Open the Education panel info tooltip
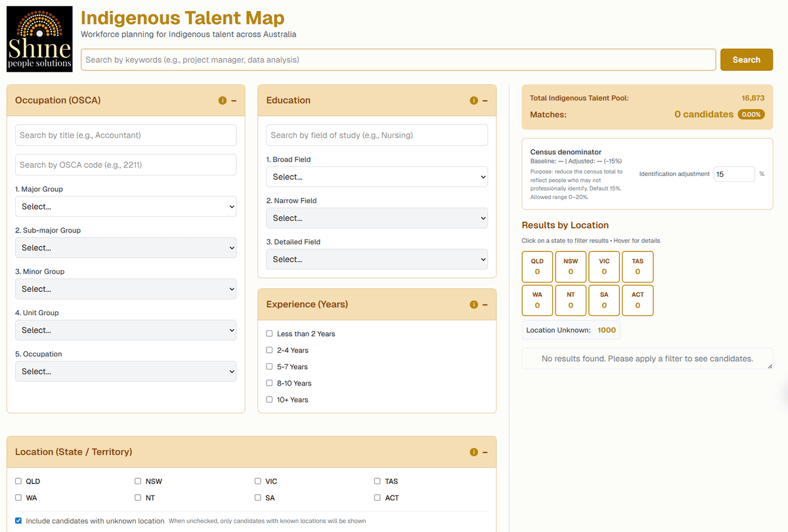This screenshot has width=788, height=532. (473, 100)
